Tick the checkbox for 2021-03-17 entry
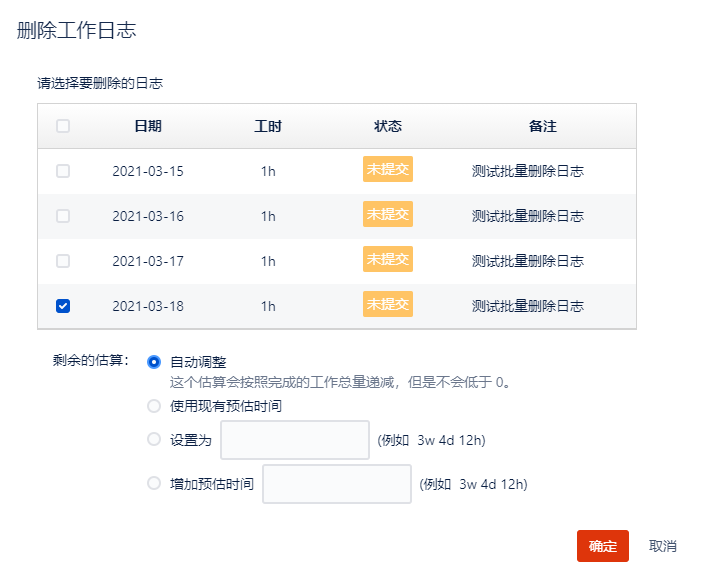 point(63,261)
